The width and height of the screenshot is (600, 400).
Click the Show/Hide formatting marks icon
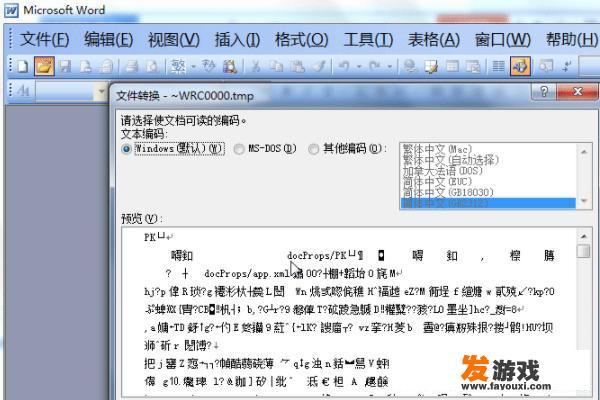coord(567,67)
